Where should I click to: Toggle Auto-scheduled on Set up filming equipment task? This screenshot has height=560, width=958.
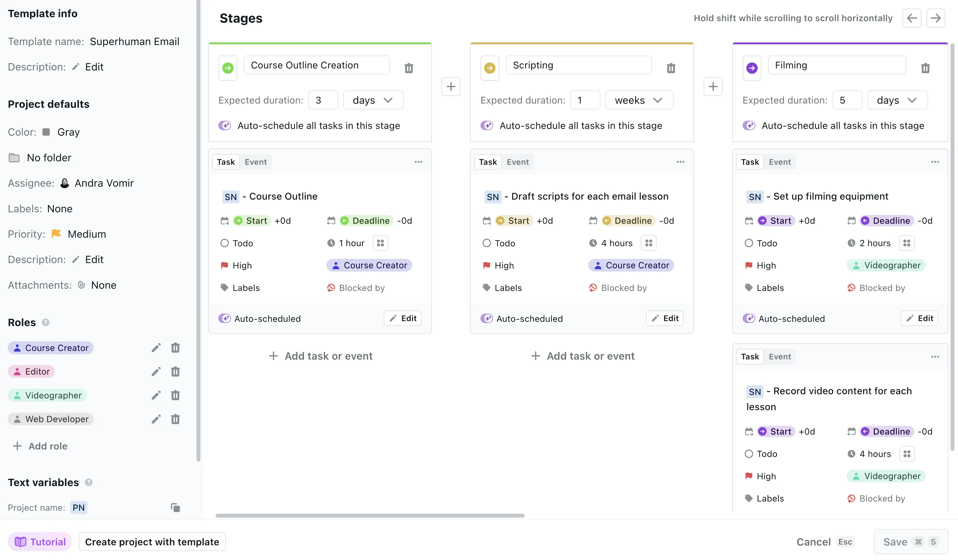click(x=749, y=318)
